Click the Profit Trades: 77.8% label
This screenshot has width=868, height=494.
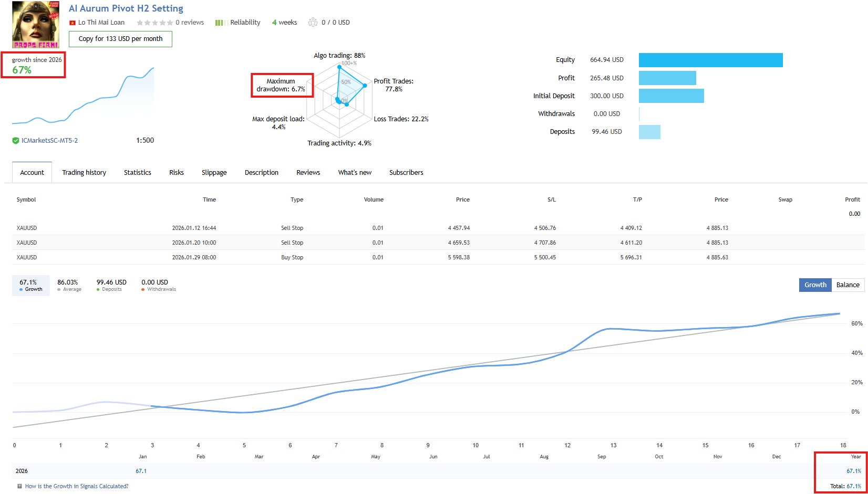394,85
